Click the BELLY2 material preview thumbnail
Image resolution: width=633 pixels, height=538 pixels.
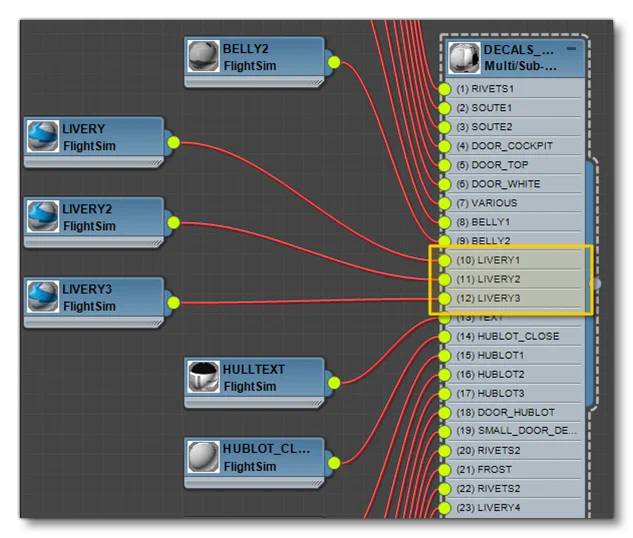click(x=203, y=56)
